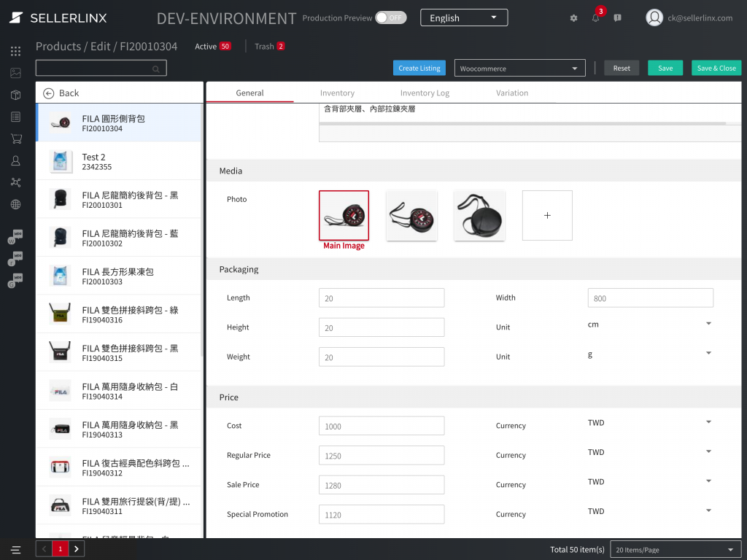Open the list sidebar icon
The width and height of the screenshot is (747, 560).
click(16, 117)
